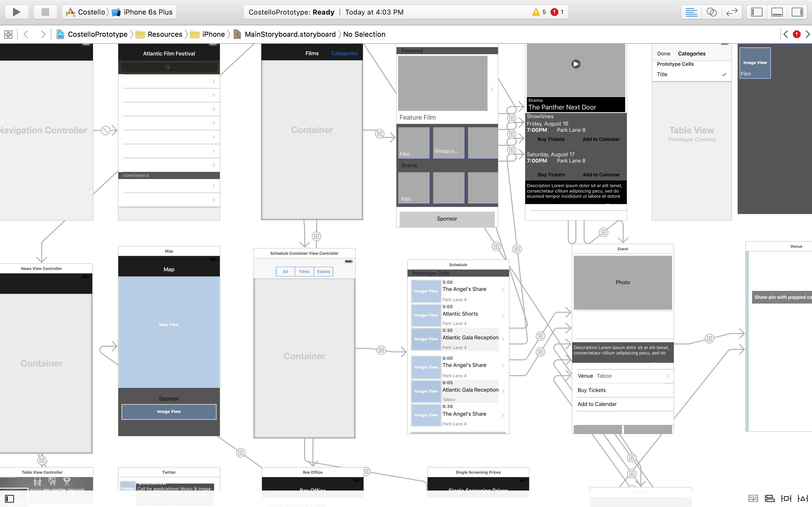Screen dimensions: 812x507
Task: Toggle the Debug area visibility
Action: point(777,12)
